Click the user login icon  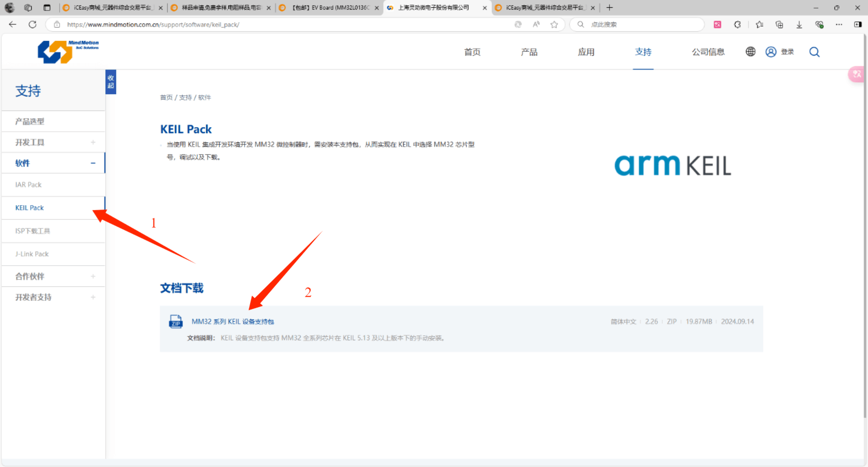[x=771, y=52]
